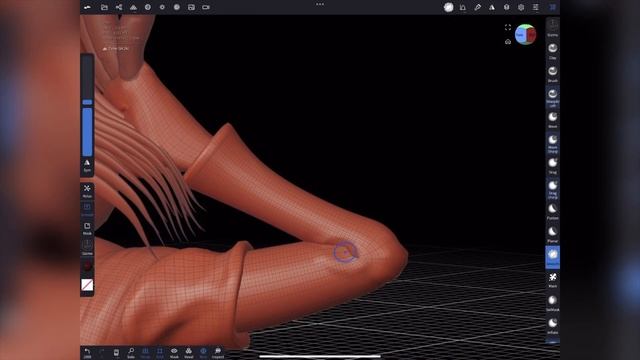The height and width of the screenshot is (360, 640).
Task: Open the Symmetry menu in the top bar
Action: pyautogui.click(x=492, y=7)
